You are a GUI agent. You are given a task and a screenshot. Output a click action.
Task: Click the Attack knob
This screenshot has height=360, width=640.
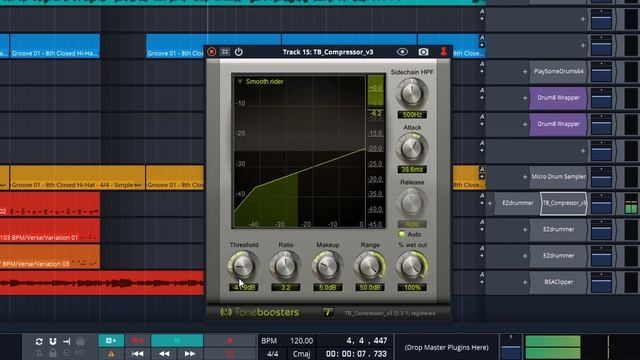[412, 149]
